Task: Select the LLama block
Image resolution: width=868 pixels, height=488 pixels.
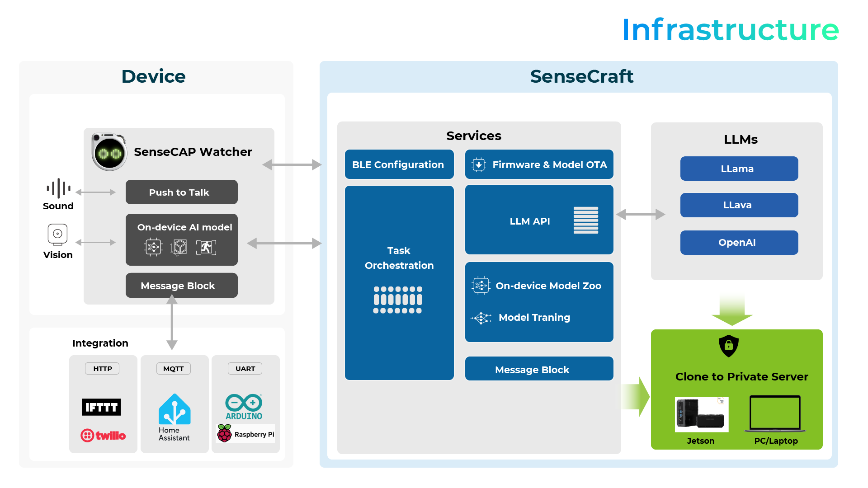Action: 739,169
